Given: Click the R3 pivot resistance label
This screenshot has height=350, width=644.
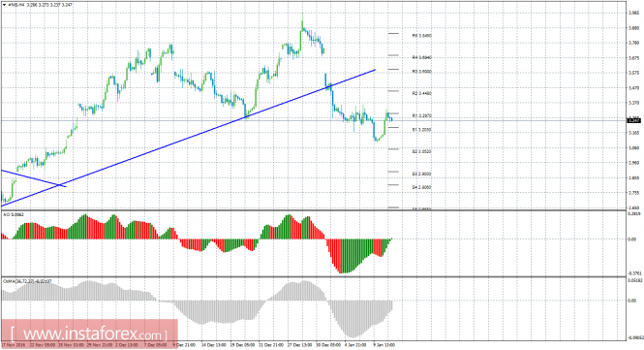Looking at the screenshot, I should (422, 72).
